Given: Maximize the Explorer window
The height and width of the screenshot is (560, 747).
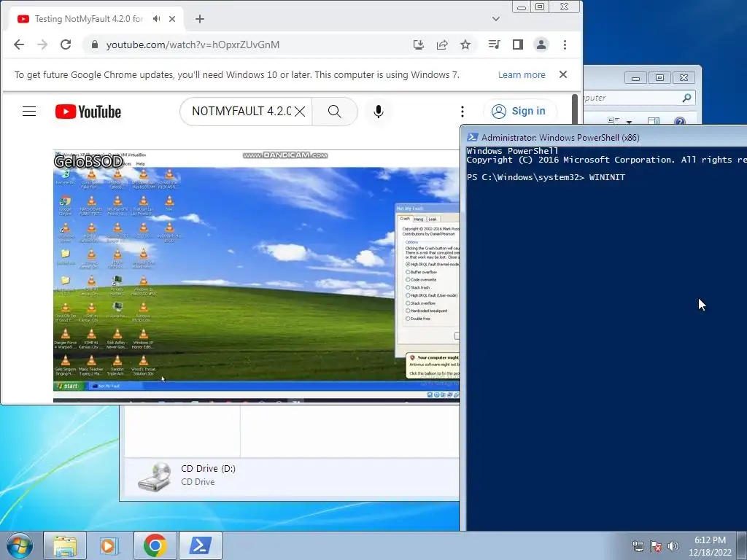Looking at the screenshot, I should pyautogui.click(x=659, y=77).
